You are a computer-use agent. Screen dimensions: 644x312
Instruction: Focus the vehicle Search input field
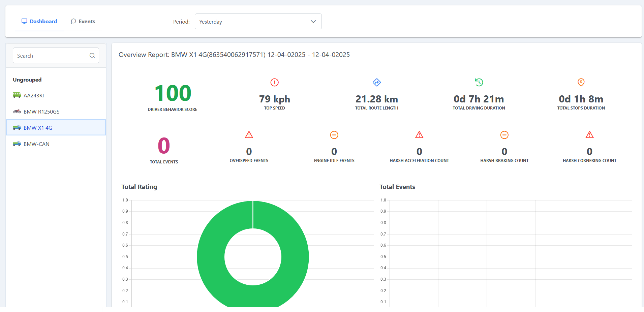point(56,56)
